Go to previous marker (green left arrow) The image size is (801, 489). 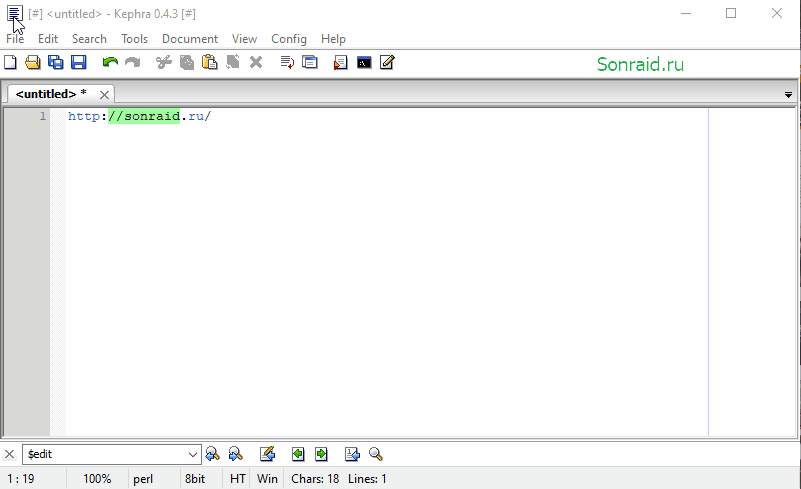click(298, 454)
